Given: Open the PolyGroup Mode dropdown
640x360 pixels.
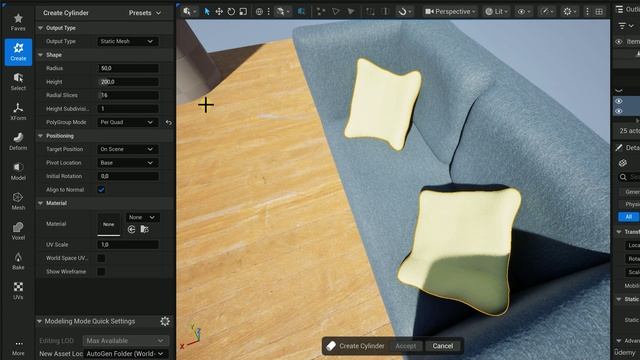Looking at the screenshot, I should coord(127,122).
